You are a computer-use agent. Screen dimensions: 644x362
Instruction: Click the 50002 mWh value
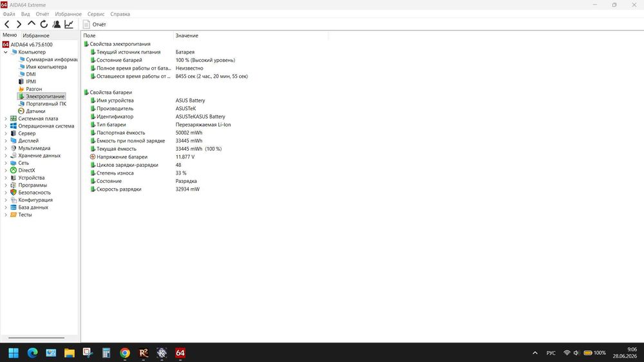[x=189, y=133]
